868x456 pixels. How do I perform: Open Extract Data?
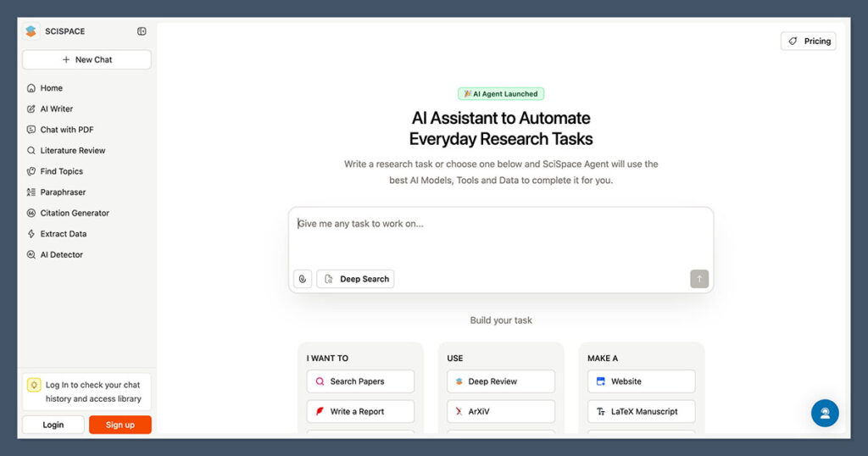pos(63,234)
